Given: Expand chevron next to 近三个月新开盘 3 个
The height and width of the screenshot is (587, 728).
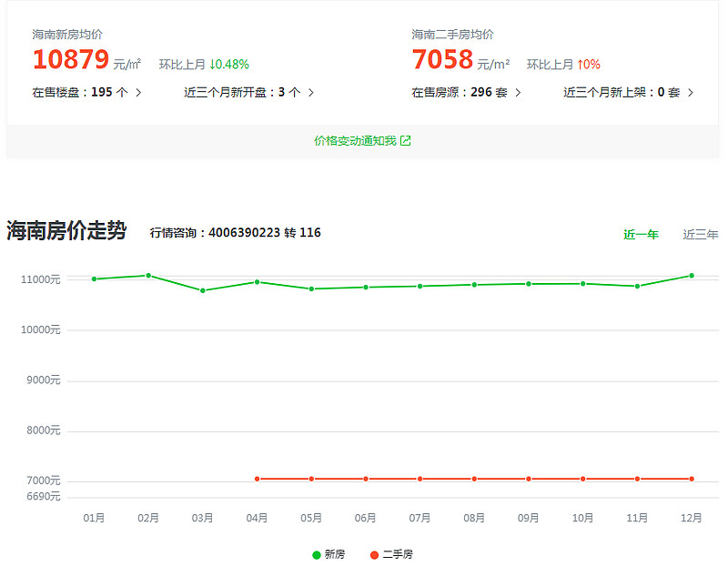Looking at the screenshot, I should [311, 93].
